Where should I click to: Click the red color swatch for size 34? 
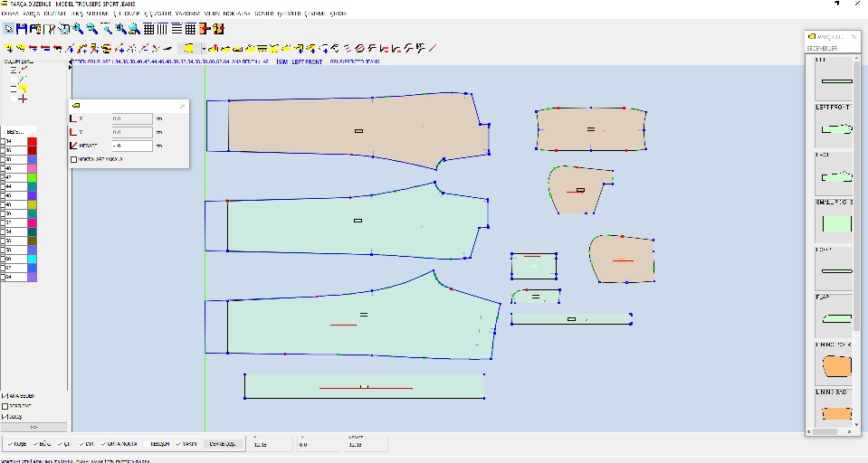pyautogui.click(x=32, y=142)
